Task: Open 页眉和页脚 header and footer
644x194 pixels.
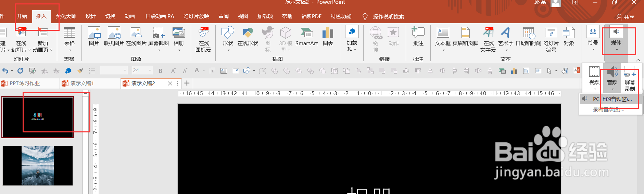Action: click(465, 36)
